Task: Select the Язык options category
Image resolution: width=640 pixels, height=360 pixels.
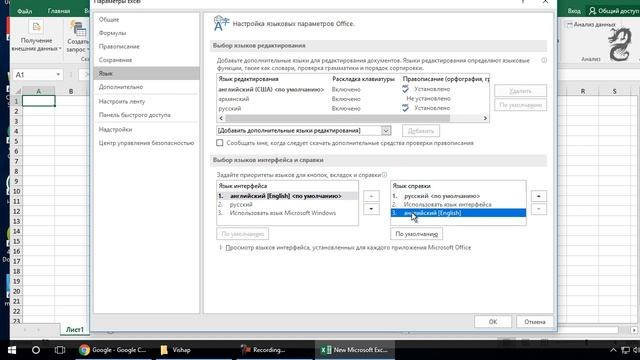Action: coord(147,73)
